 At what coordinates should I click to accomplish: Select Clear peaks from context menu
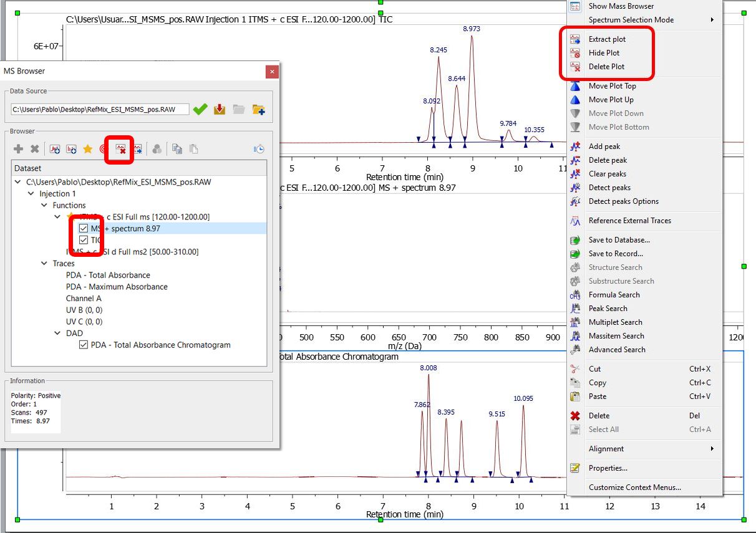pyautogui.click(x=644, y=174)
